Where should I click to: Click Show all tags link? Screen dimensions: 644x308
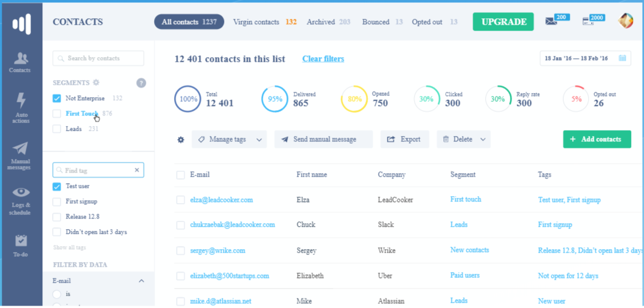[69, 247]
